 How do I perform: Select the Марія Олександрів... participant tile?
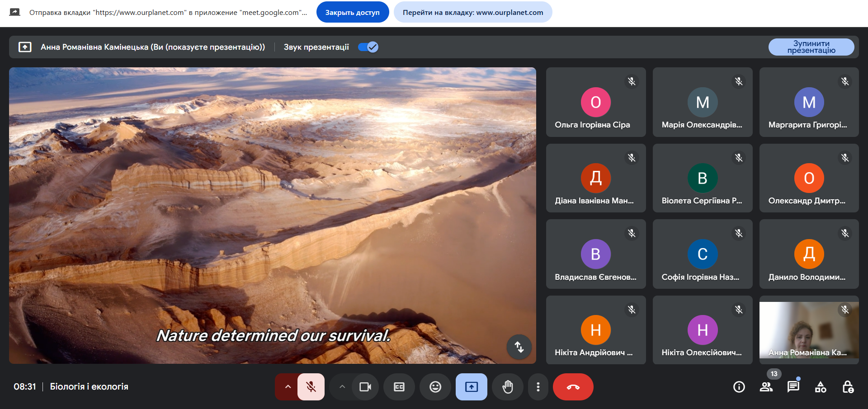coord(703,102)
